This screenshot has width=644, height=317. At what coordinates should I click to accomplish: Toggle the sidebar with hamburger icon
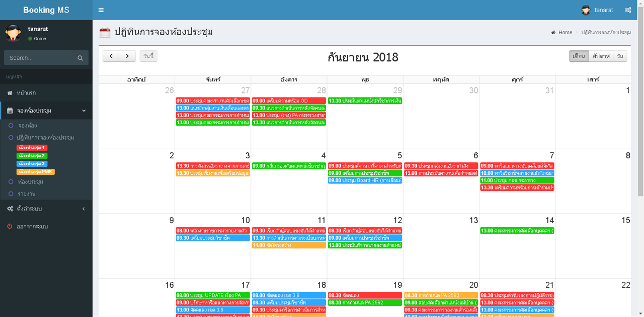click(x=101, y=10)
